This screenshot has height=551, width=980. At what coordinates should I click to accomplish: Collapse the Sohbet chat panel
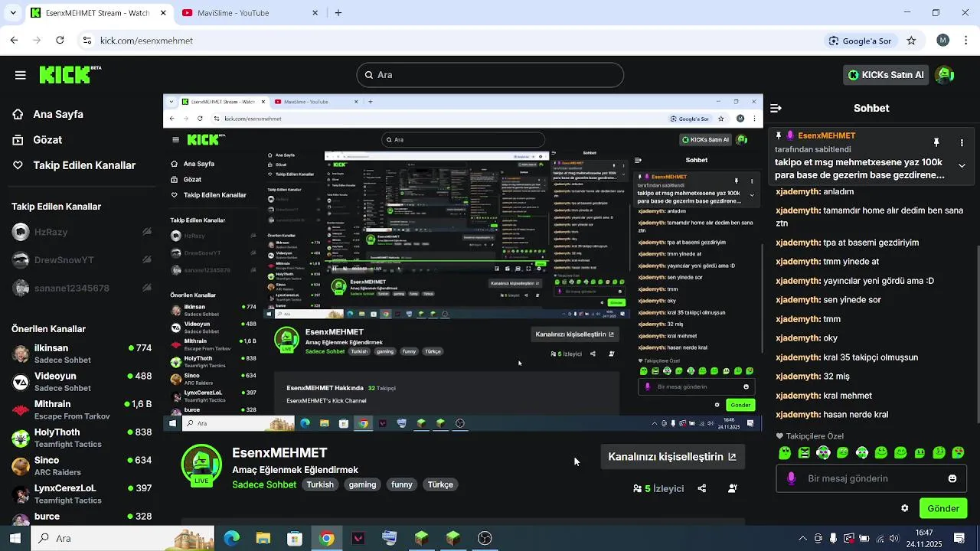coord(776,108)
